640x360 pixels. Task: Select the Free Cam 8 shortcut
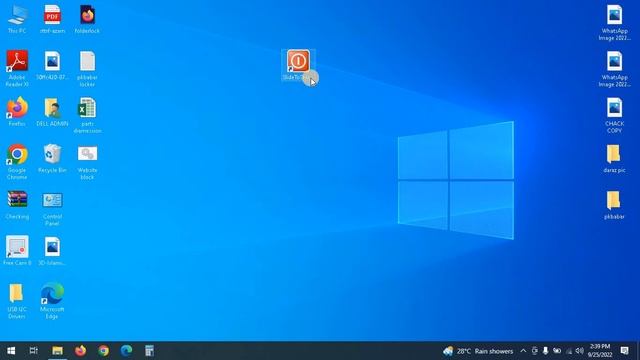(x=17, y=250)
